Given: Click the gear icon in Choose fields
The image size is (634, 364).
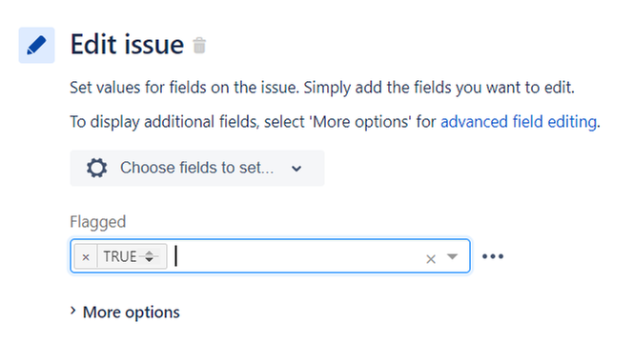Looking at the screenshot, I should coord(96,168).
